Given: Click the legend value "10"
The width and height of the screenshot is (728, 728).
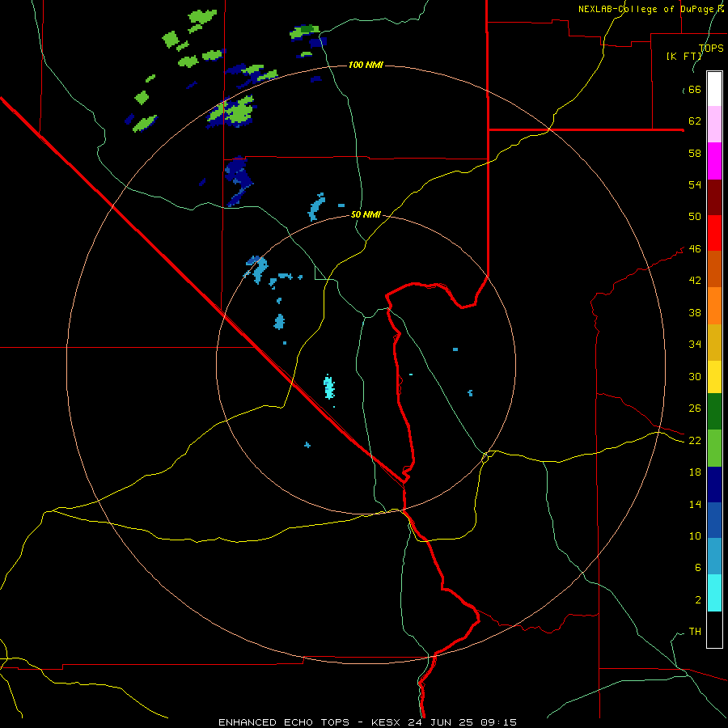Looking at the screenshot, I should (x=695, y=536).
